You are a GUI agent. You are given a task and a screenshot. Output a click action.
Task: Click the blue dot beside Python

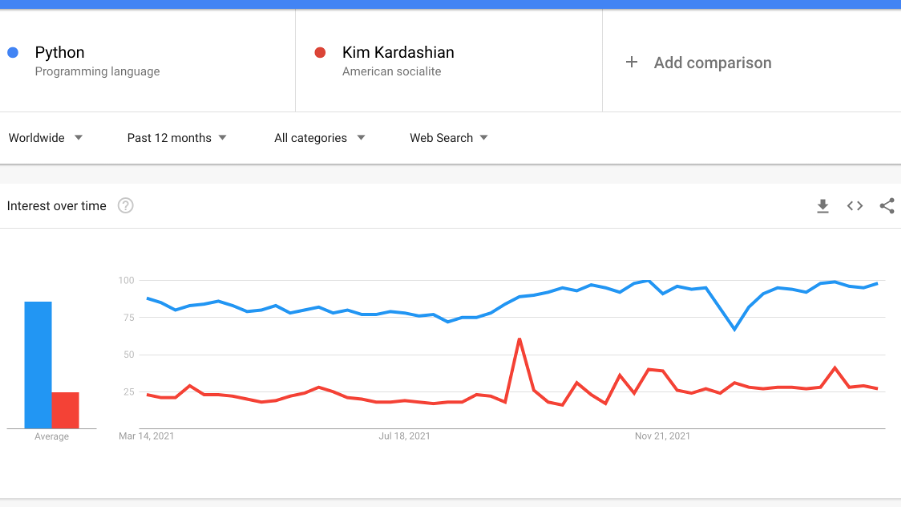[x=13, y=52]
